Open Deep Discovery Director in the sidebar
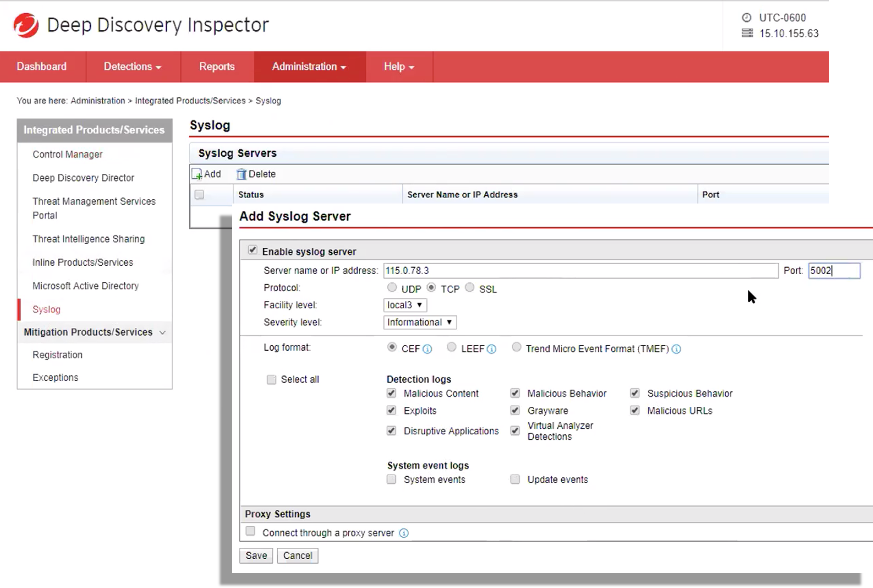 [83, 178]
